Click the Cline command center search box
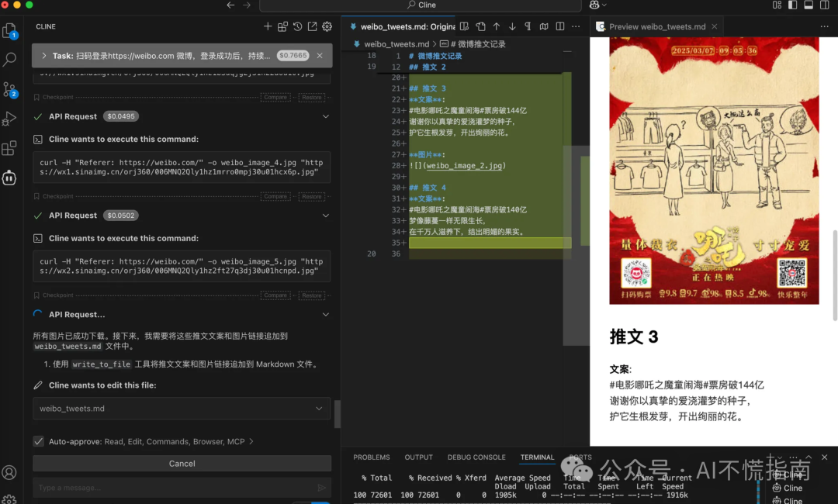The height and width of the screenshot is (504, 838). pos(421,5)
